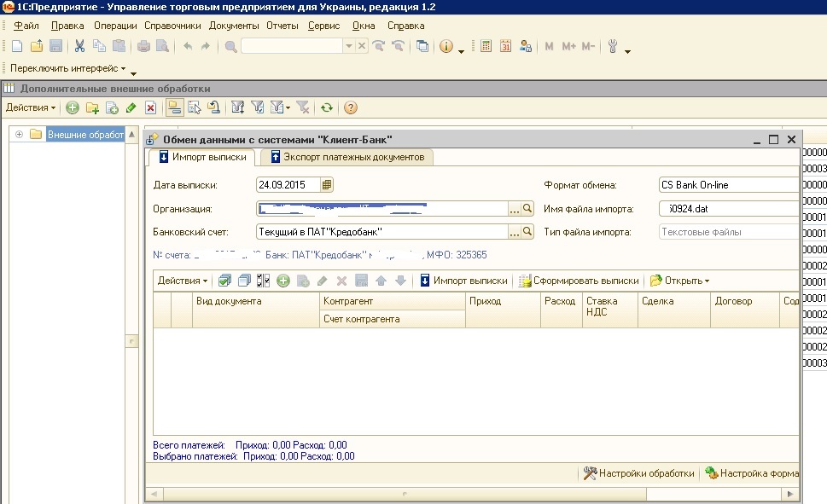The height and width of the screenshot is (504, 827).
Task: Click the Банковский счет input field
Action: [382, 232]
